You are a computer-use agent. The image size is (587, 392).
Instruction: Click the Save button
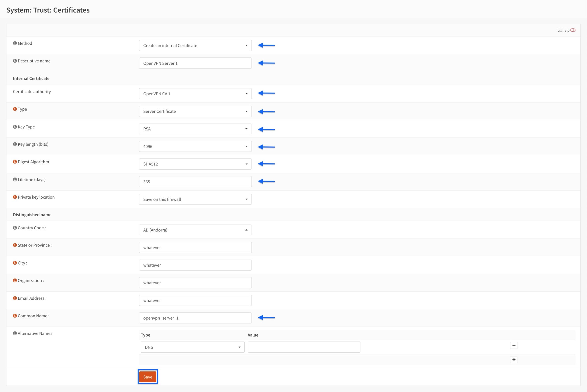click(148, 377)
